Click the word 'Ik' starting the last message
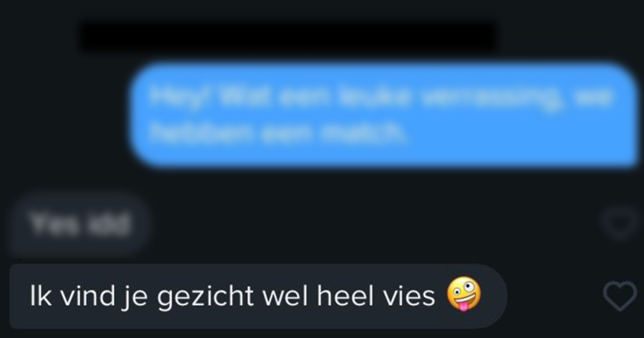This screenshot has height=338, width=644. [x=40, y=295]
